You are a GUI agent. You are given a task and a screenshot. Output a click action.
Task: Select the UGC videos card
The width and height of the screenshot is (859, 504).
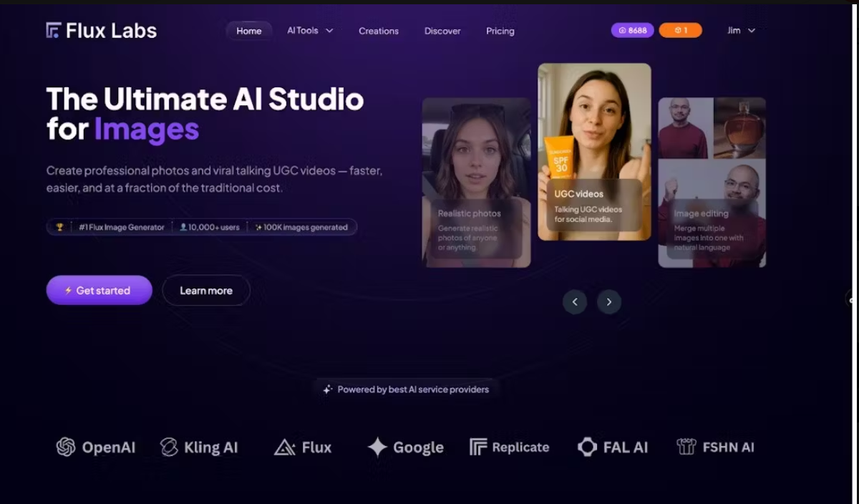tap(595, 152)
